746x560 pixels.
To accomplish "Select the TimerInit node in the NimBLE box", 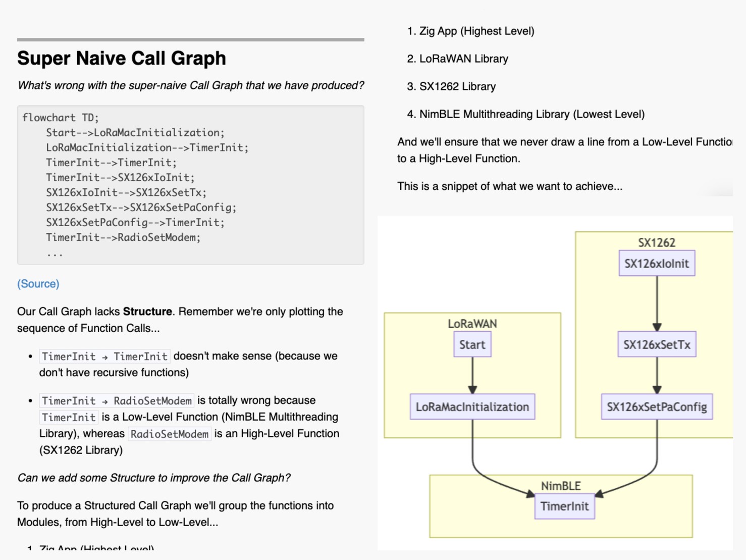I will coord(564,506).
